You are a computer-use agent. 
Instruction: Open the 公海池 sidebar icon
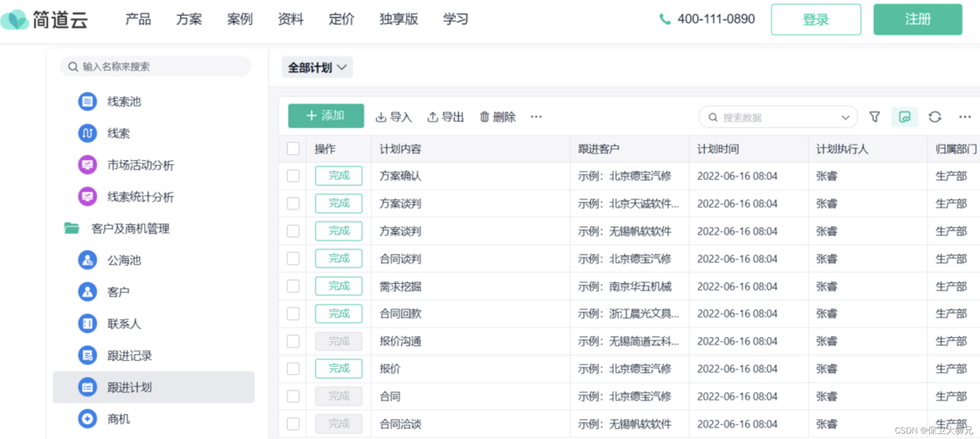pos(87,260)
